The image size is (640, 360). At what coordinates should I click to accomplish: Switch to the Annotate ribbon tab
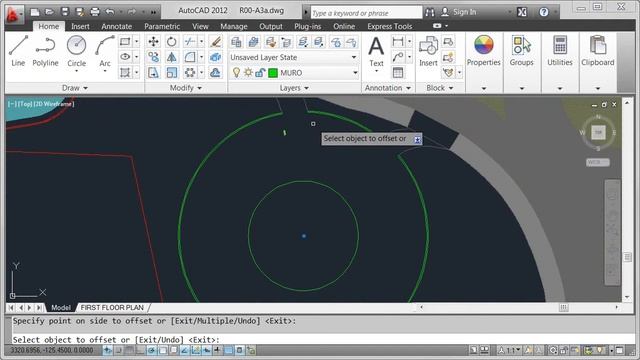[x=116, y=26]
